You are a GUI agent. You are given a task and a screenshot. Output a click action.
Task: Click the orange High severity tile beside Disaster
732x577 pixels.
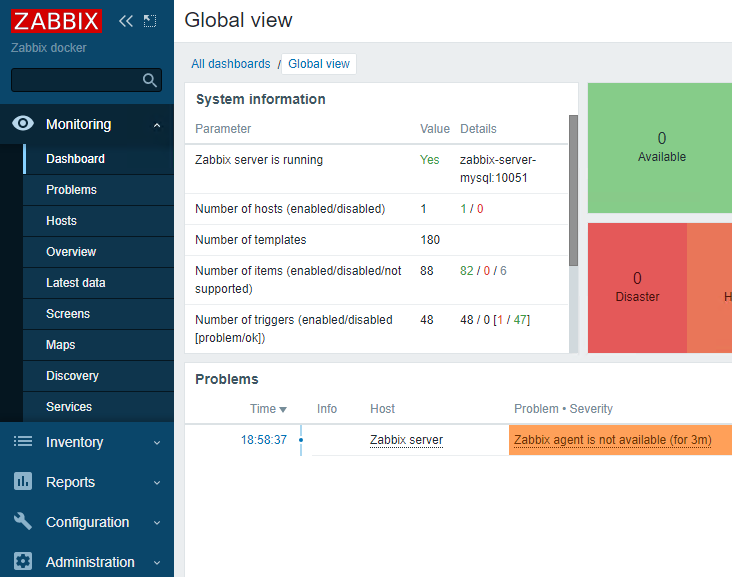[709, 288]
